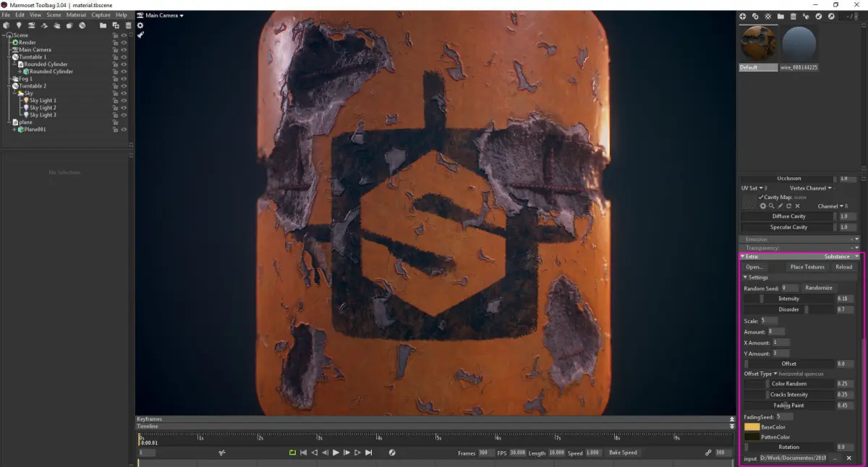Image resolution: width=868 pixels, height=467 pixels.
Task: Collapse the Settings section triangle
Action: [x=746, y=277]
